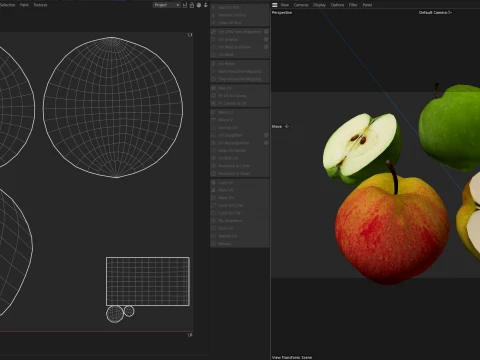Open the viewport Options menu

click(337, 5)
